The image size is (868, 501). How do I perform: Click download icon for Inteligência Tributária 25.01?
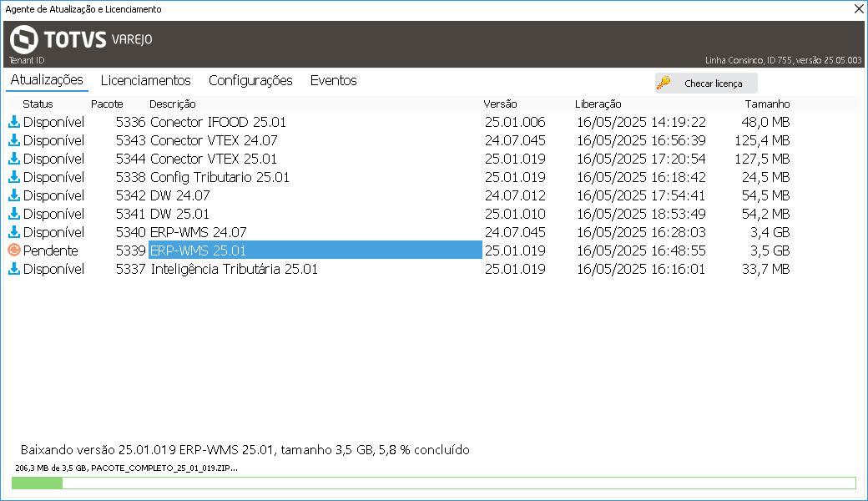point(14,269)
